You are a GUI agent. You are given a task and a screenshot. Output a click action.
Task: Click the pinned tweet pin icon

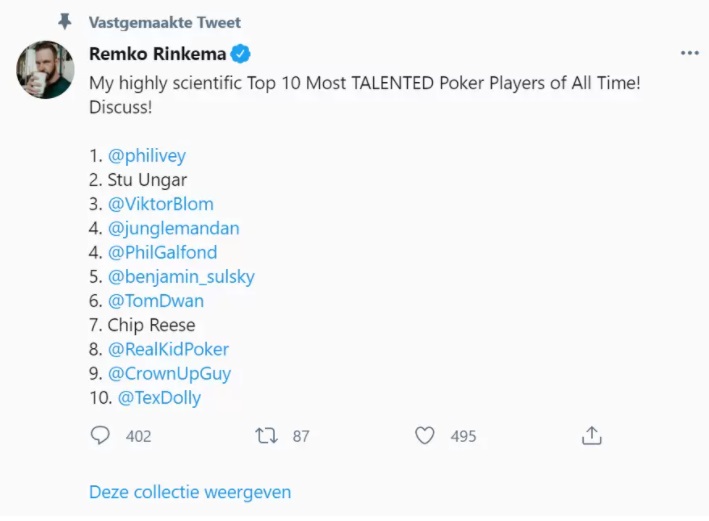click(65, 22)
